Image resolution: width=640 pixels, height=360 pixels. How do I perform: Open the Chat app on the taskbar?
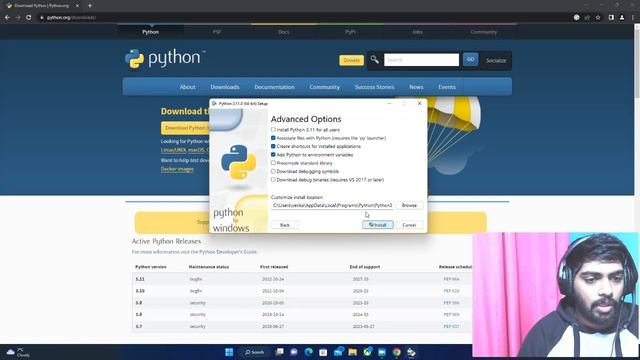pos(294,352)
